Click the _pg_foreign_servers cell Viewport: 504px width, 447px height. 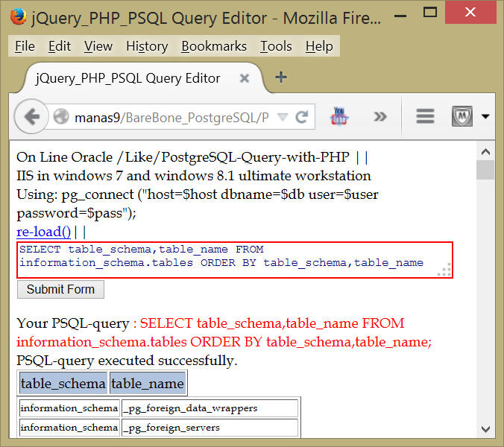210,428
